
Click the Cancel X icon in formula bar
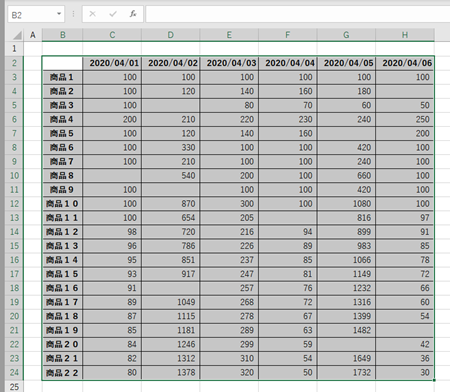[x=93, y=14]
